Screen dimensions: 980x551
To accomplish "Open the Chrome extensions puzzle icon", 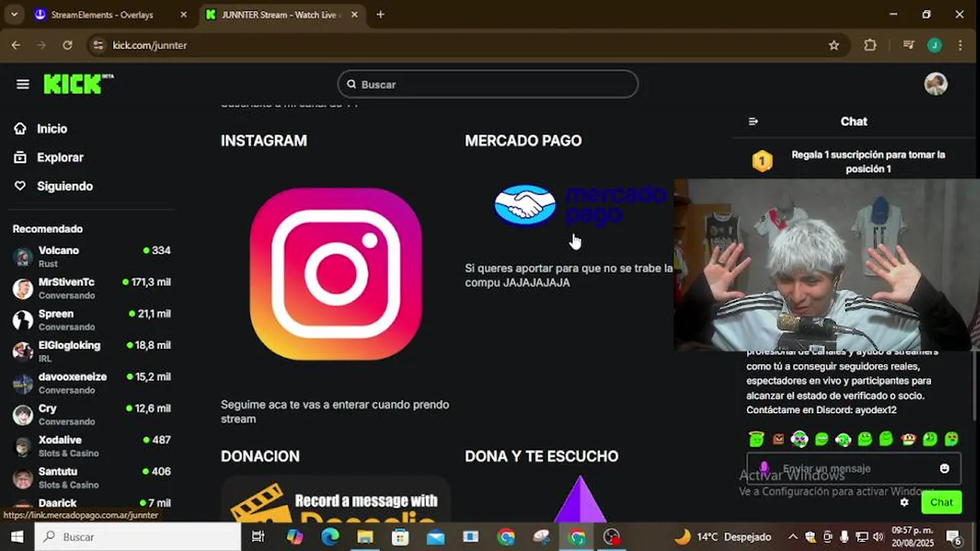I will click(871, 45).
